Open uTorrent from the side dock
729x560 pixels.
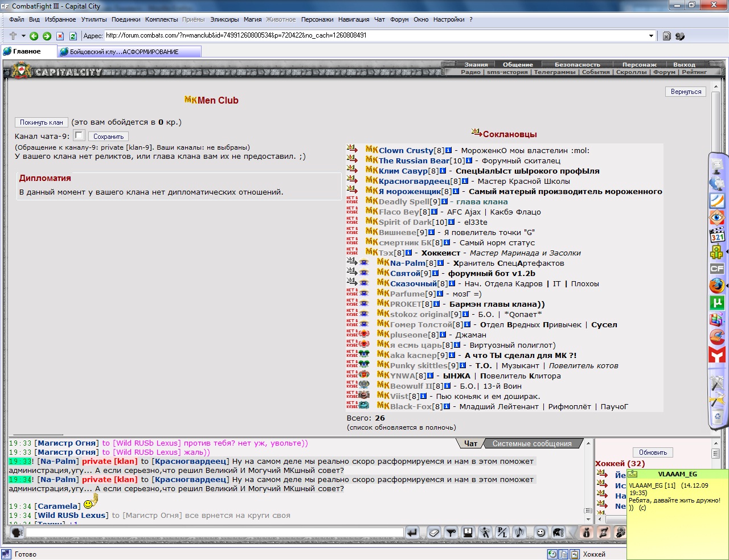(716, 303)
